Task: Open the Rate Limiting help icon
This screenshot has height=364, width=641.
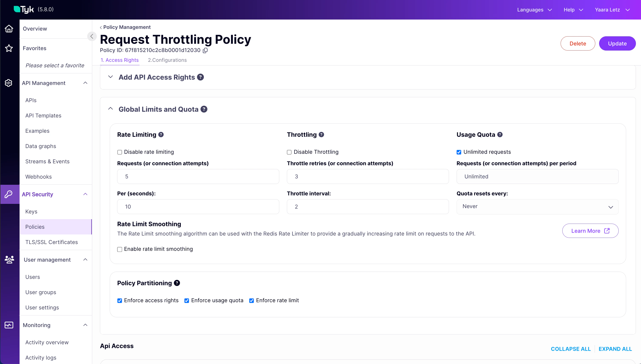Action: click(161, 134)
